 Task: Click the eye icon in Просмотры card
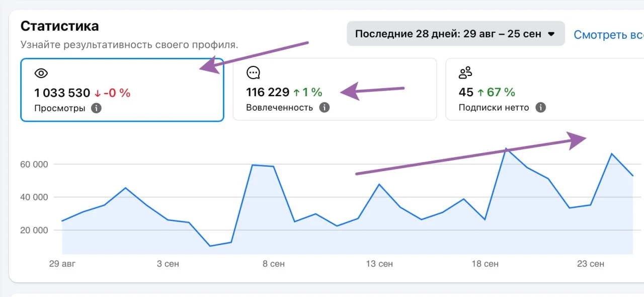click(41, 73)
